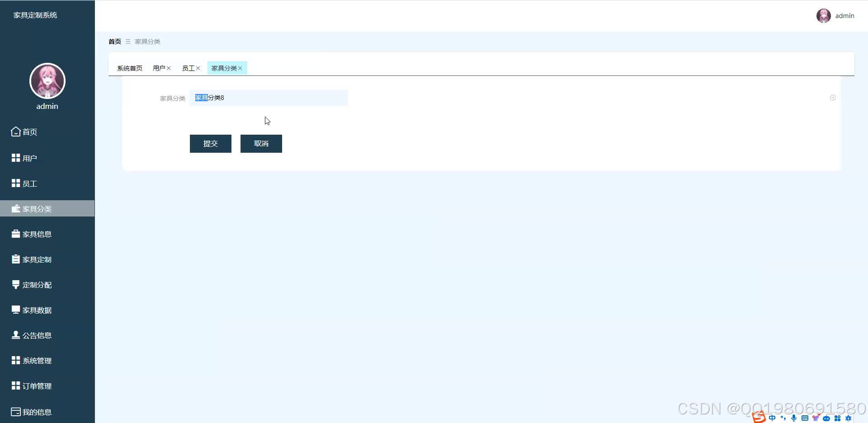Image resolution: width=868 pixels, height=423 pixels.
Task: Switch to the 用户 tab
Action: point(159,68)
